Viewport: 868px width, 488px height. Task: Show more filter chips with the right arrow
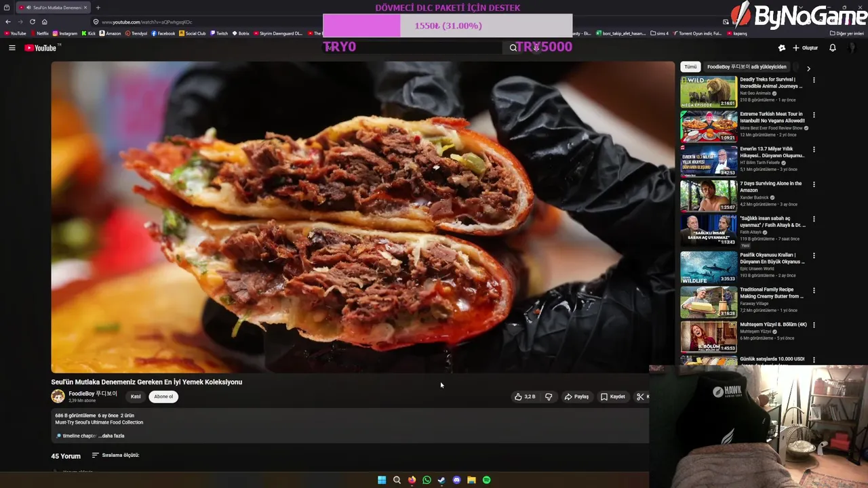tap(808, 68)
